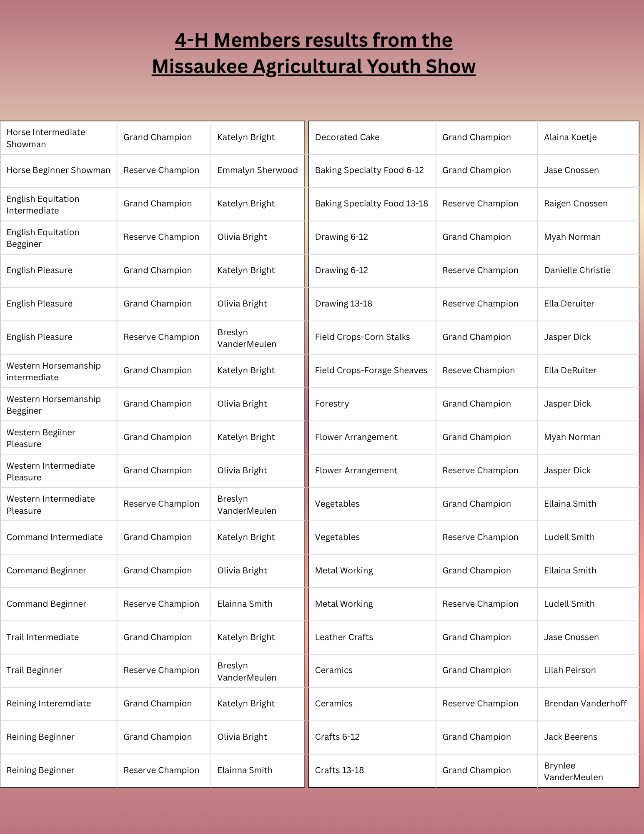Select the 'Decorated Cake' cell
This screenshot has height=834, width=644.
click(x=372, y=138)
